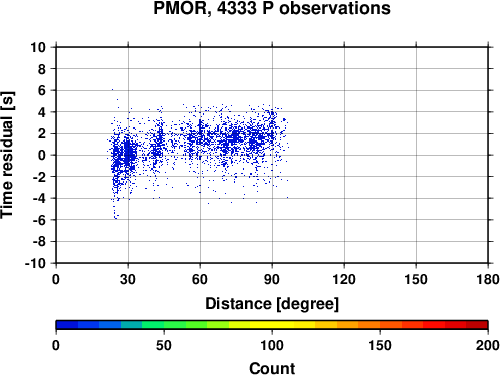Viewport: 500px width, 375px height.
Task: Click the dark red end of the colorbar
Action: [477, 325]
